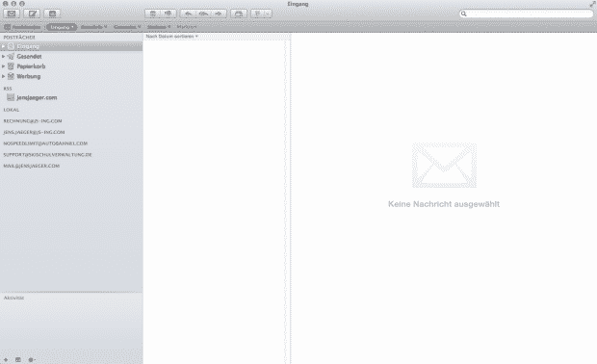Click the Delete trash toolbar icon

click(153, 13)
